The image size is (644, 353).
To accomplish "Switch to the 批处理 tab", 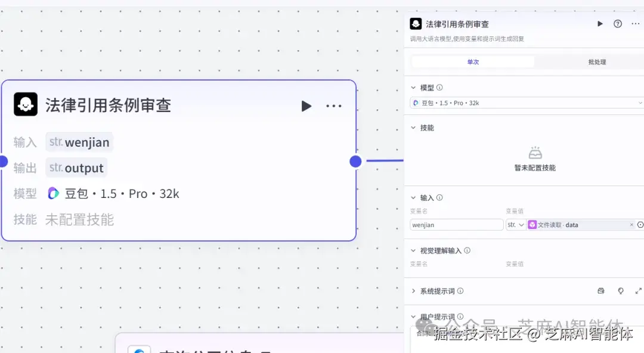I will [598, 61].
